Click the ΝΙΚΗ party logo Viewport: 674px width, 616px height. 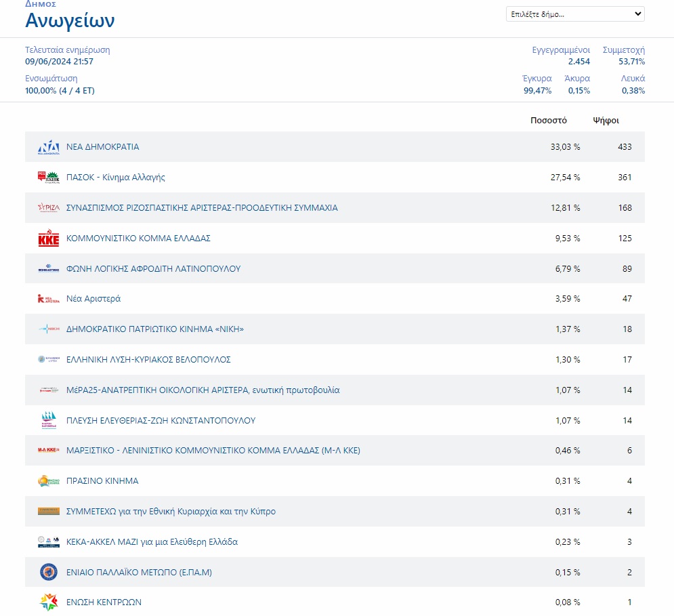pyautogui.click(x=49, y=329)
